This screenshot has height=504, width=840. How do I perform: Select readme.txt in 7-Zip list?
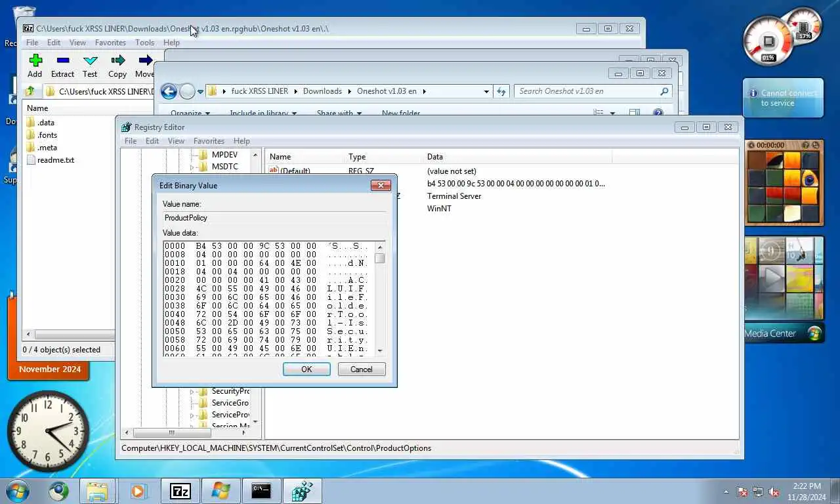coord(56,160)
